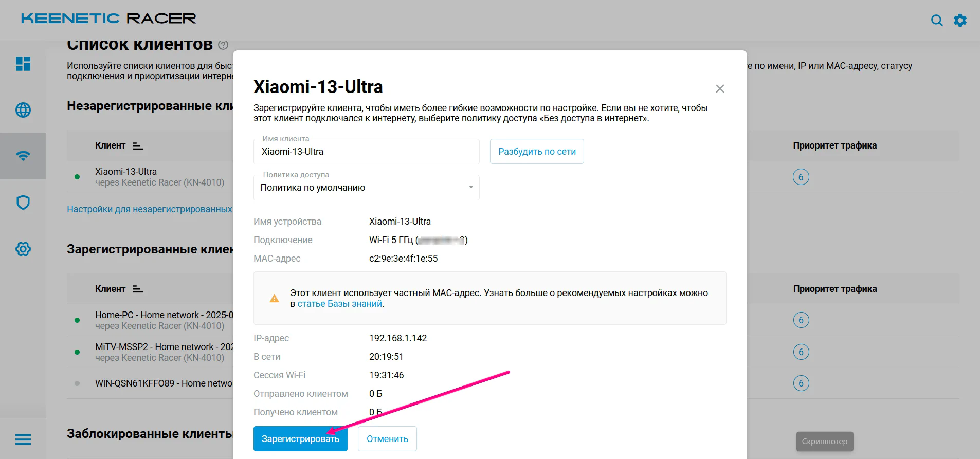
Task: Open the Политика доступа dropdown
Action: (x=367, y=188)
